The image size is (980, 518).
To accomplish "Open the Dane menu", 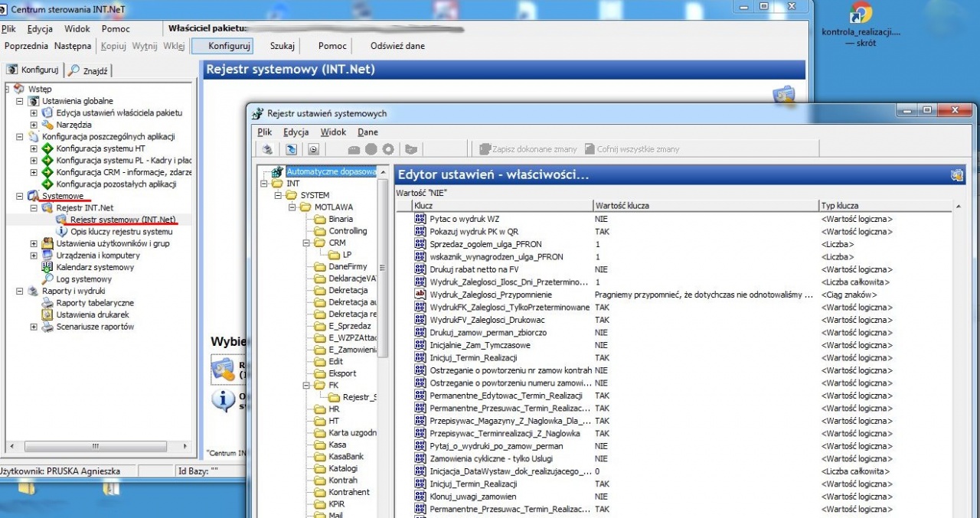I will pos(367,132).
